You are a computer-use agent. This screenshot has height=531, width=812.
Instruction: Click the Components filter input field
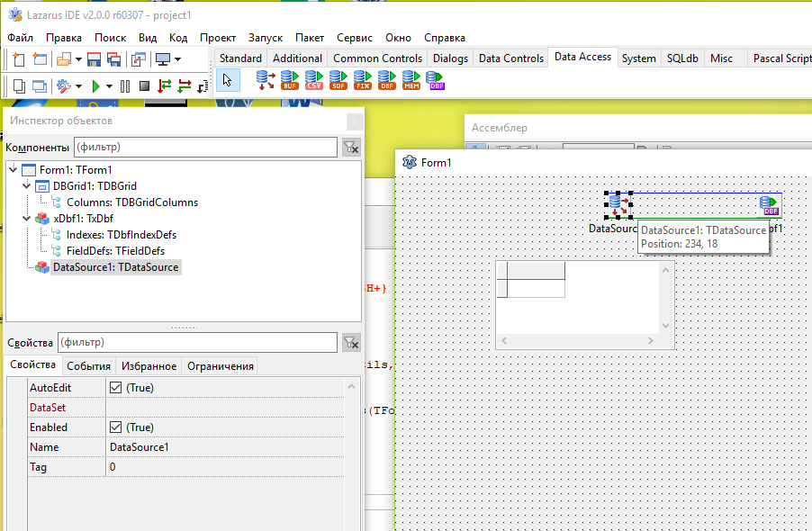[x=205, y=148]
